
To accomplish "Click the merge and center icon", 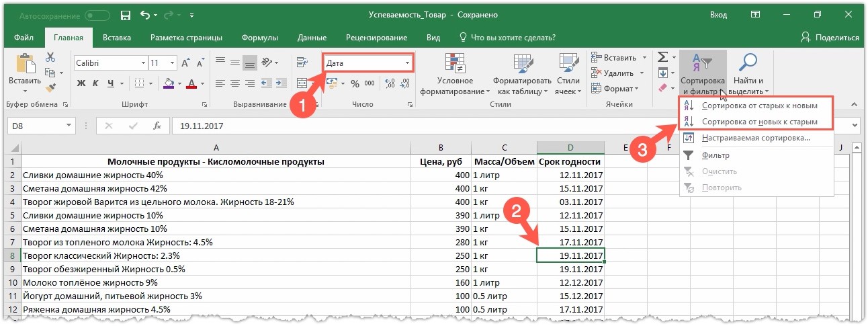I will pos(302,83).
